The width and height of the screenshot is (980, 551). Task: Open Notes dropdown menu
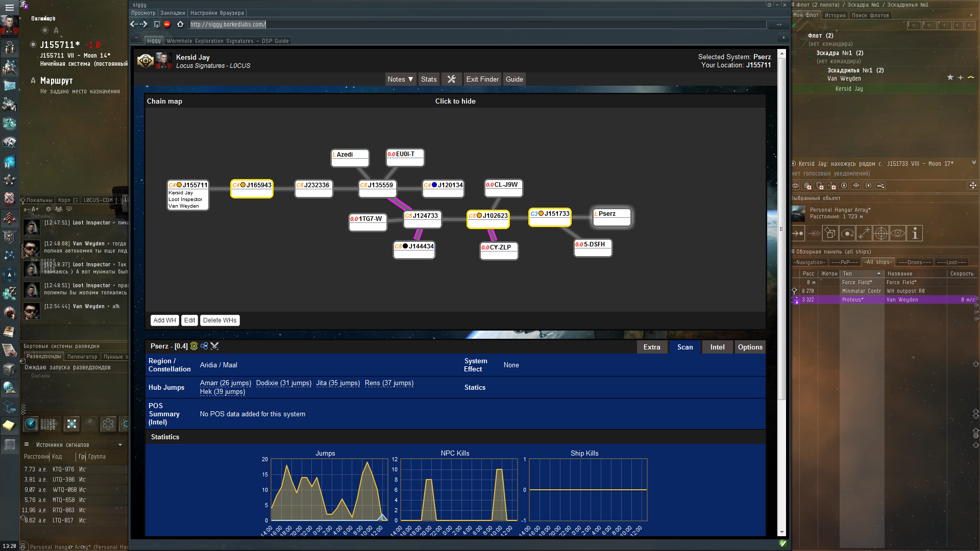pyautogui.click(x=400, y=79)
